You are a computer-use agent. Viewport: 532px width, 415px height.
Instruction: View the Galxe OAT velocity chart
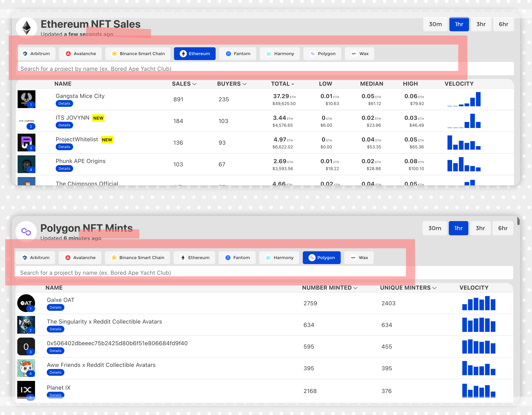coord(479,303)
